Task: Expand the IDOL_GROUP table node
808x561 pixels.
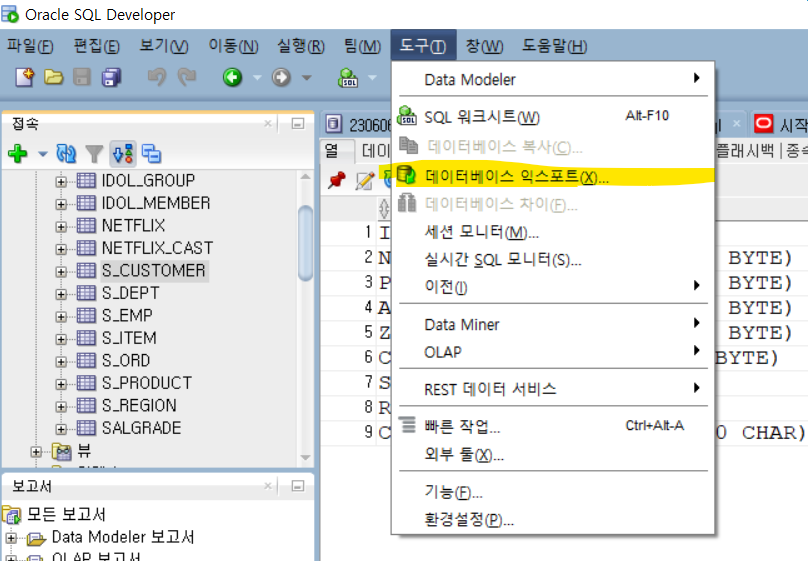Action: click(61, 182)
